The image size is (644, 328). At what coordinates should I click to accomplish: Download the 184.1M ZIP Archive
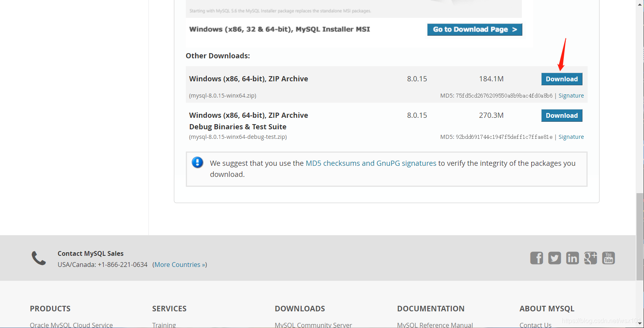pos(562,79)
